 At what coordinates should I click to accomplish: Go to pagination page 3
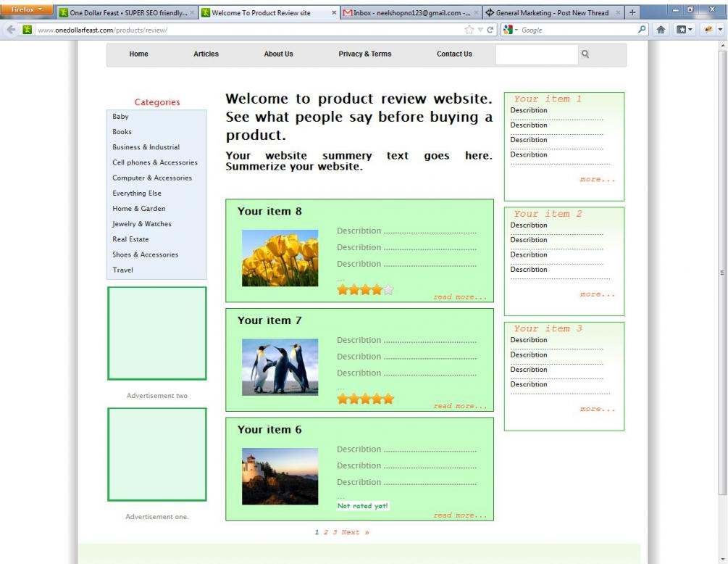pyautogui.click(x=335, y=532)
